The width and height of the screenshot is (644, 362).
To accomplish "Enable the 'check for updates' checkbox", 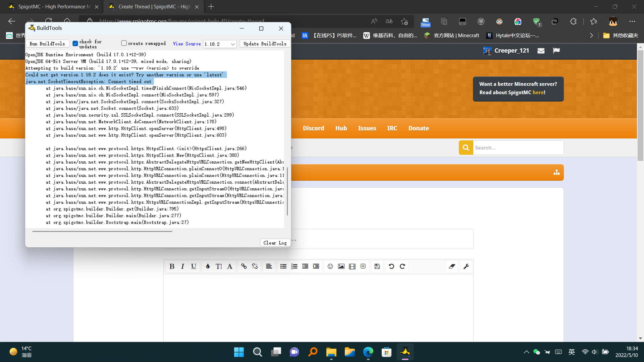I will click(x=75, y=43).
